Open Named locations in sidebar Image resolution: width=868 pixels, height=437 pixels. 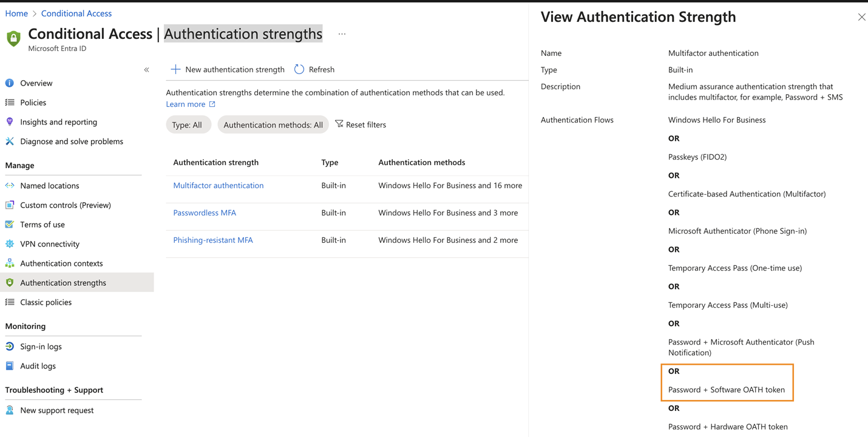click(x=49, y=186)
